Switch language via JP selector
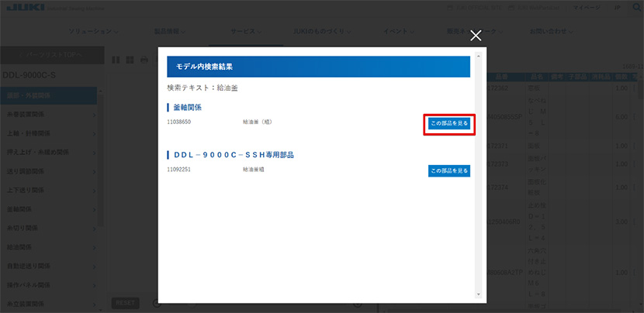The width and height of the screenshot is (644, 313). (618, 8)
